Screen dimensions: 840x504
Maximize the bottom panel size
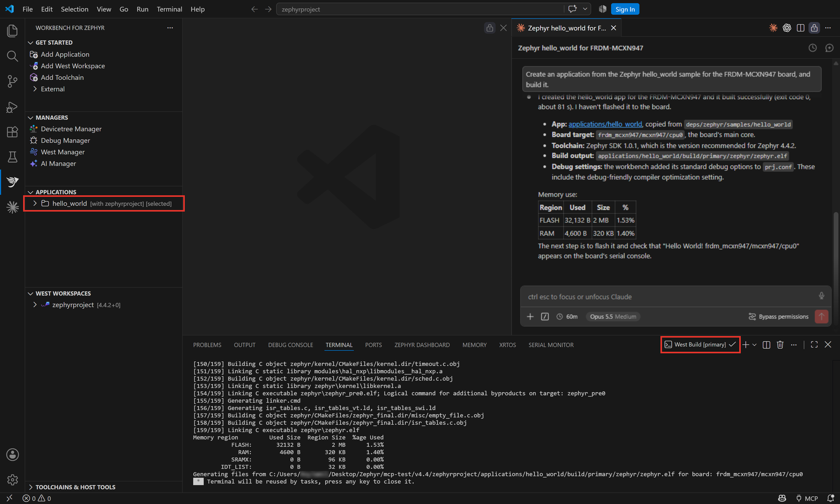pos(814,345)
